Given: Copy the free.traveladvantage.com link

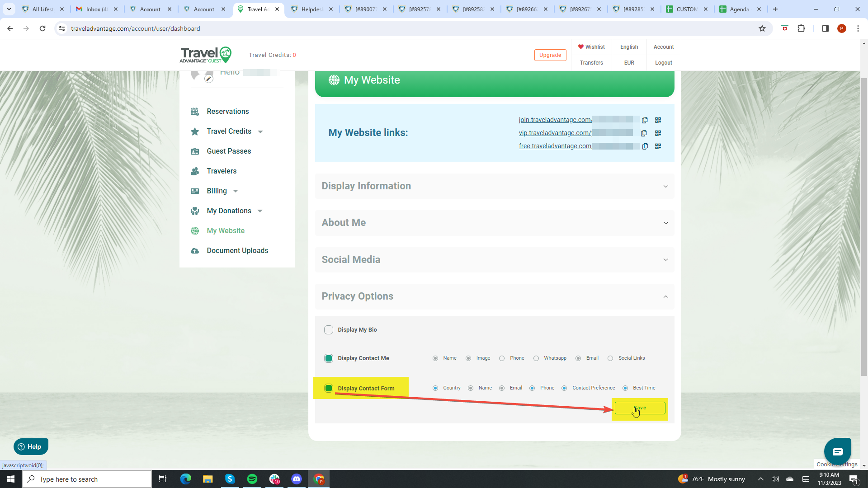Looking at the screenshot, I should (x=645, y=146).
